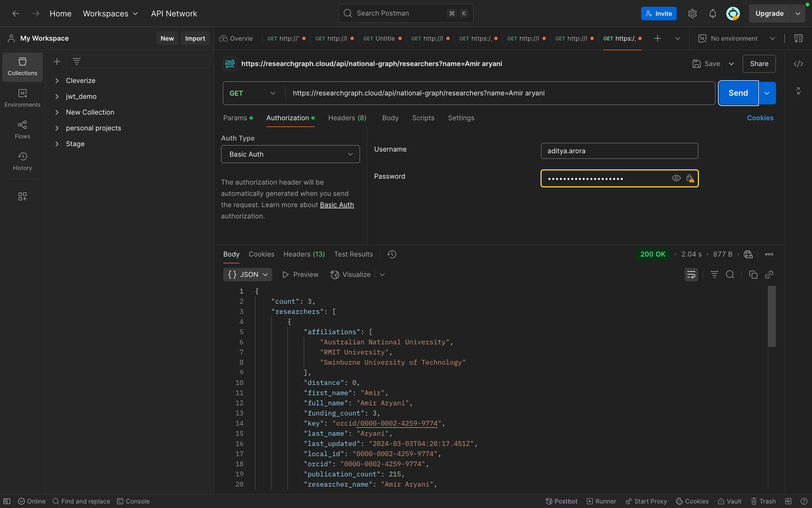Viewport: 812px width, 508px height.
Task: Search in the response body
Action: (730, 275)
